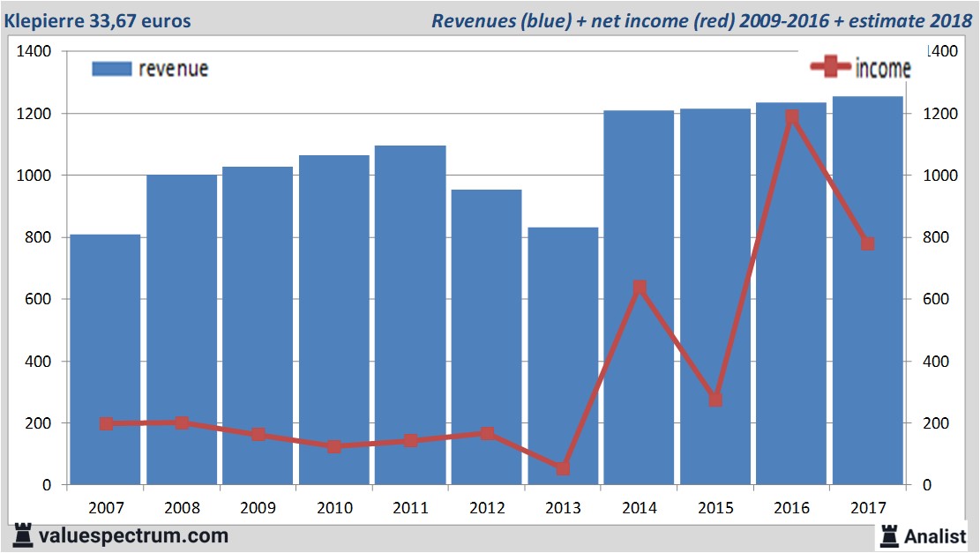Click the 2017 income endpoint marker
Image resolution: width=980 pixels, height=553 pixels.
click(x=868, y=243)
